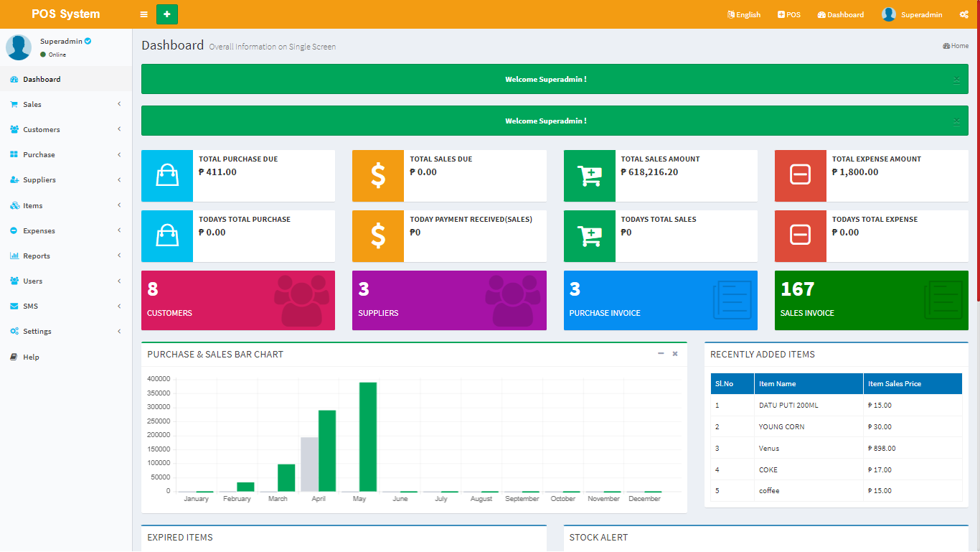Screen dimensions: 980x552
Task: Open Dashboard link in the top bar
Action: (x=841, y=14)
